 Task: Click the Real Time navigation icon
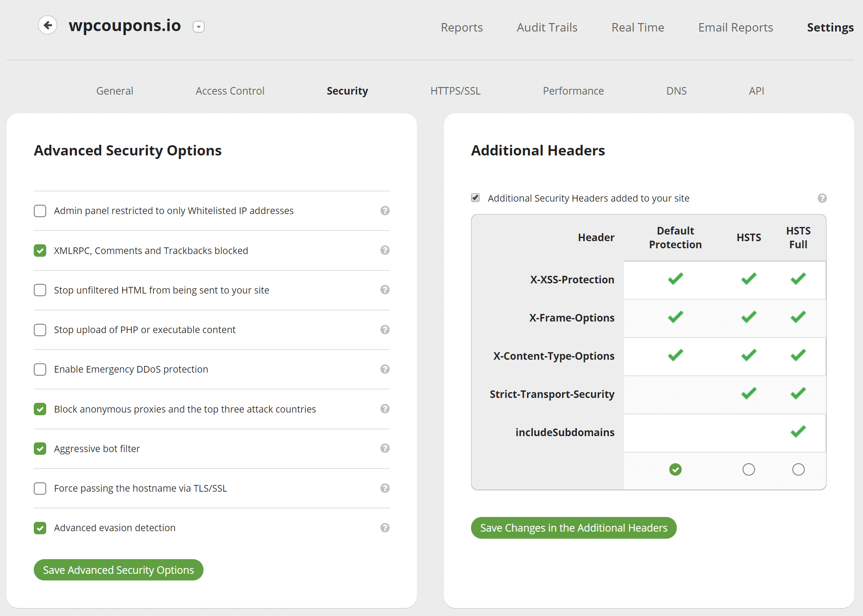point(638,27)
